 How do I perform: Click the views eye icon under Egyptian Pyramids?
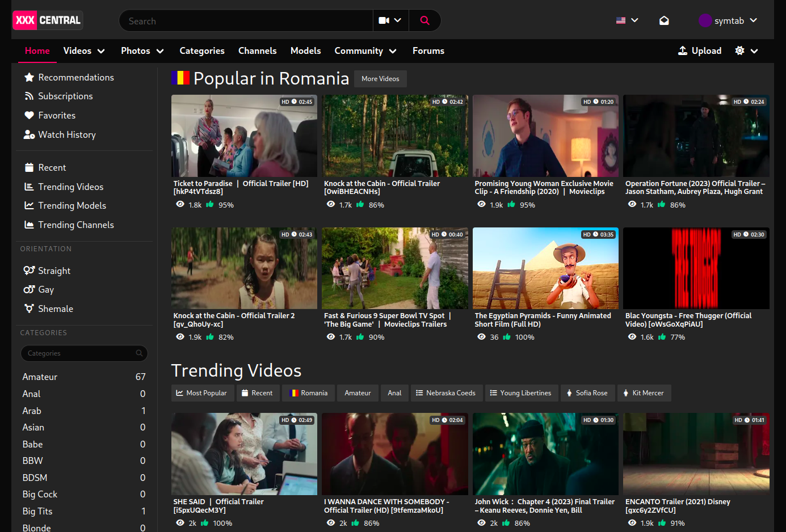pyautogui.click(x=481, y=337)
